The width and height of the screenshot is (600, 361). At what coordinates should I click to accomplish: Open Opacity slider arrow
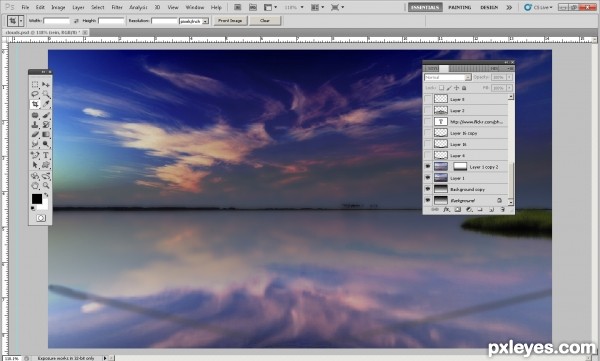(x=509, y=77)
